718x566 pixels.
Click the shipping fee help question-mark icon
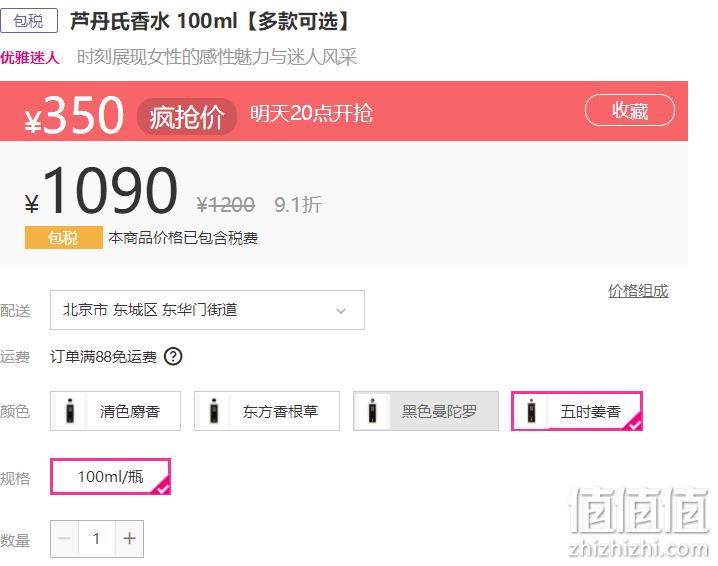(174, 356)
